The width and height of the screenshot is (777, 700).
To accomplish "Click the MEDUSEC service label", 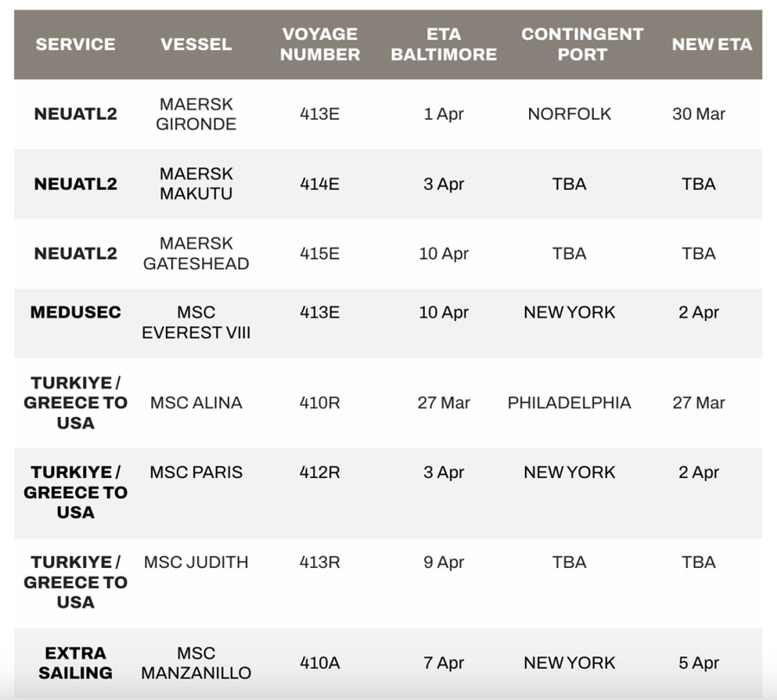I will pyautogui.click(x=75, y=312).
